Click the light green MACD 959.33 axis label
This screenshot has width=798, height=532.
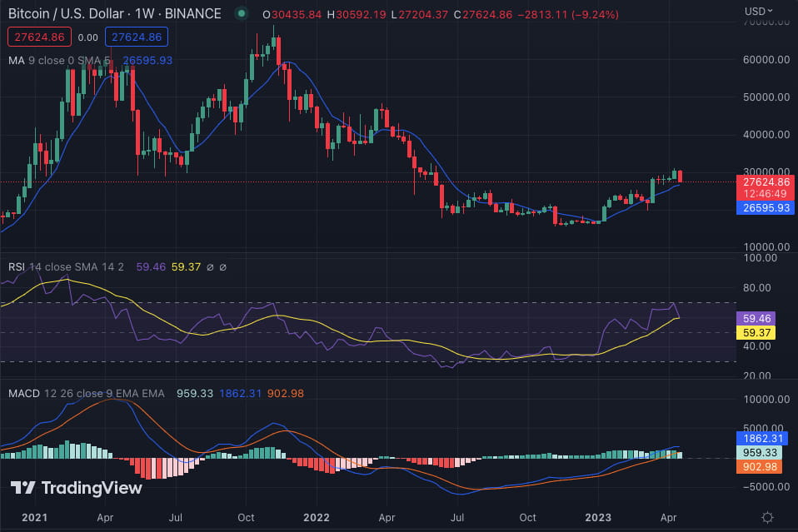pyautogui.click(x=760, y=453)
